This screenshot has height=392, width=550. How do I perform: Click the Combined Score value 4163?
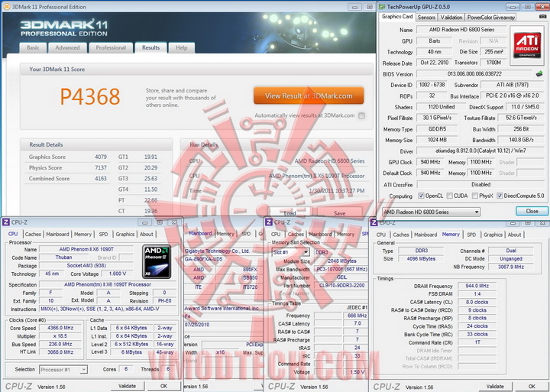[x=101, y=179]
